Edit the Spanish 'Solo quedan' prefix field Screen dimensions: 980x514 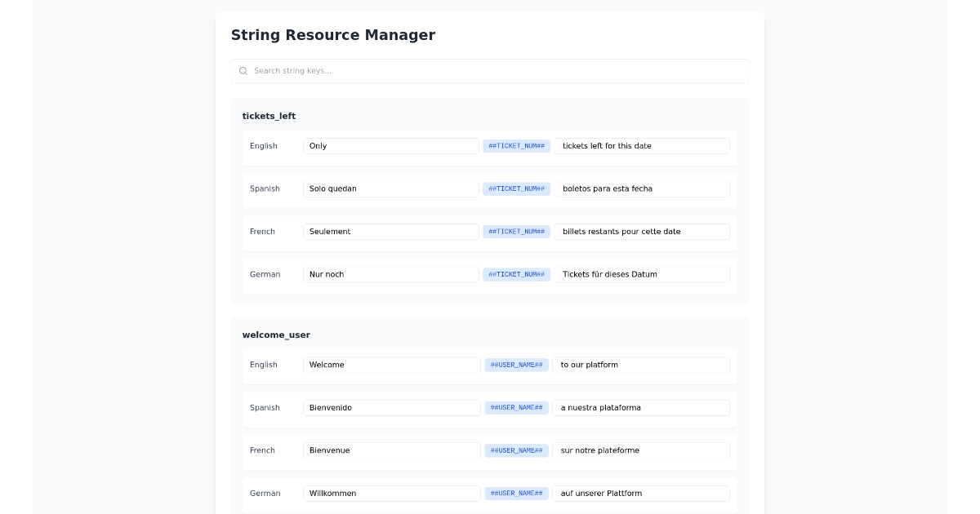click(390, 188)
